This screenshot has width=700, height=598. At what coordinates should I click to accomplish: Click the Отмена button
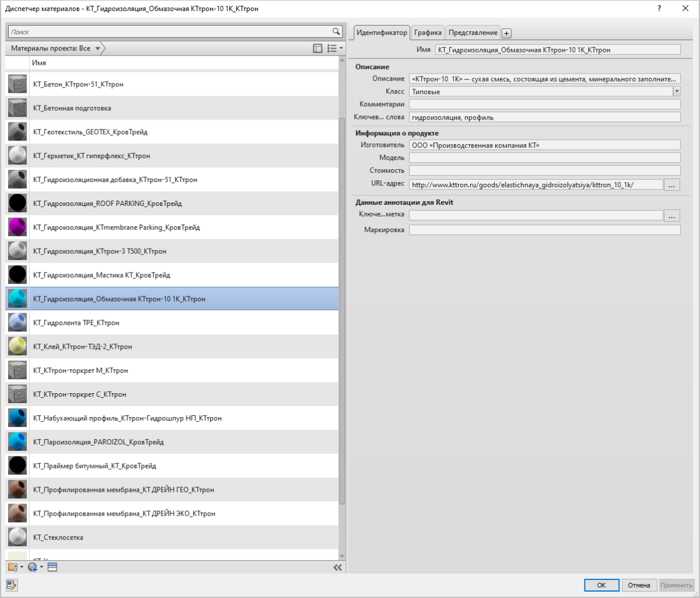point(639,585)
